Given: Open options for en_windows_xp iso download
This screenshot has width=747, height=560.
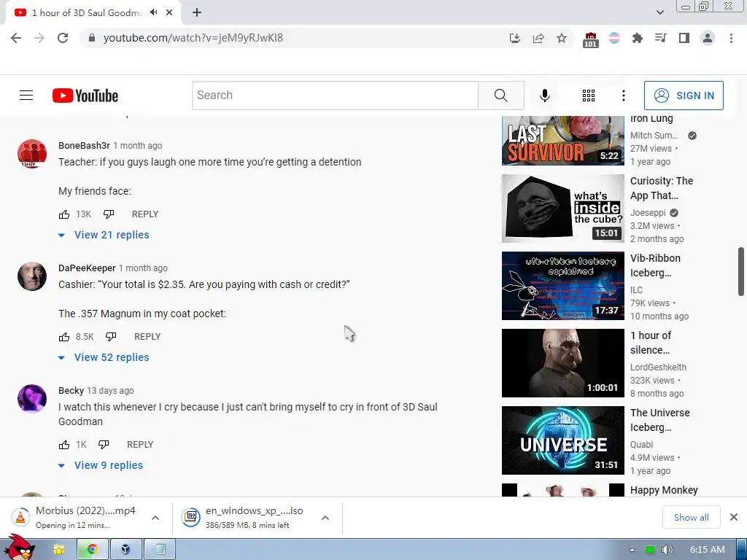Looking at the screenshot, I should tap(325, 518).
